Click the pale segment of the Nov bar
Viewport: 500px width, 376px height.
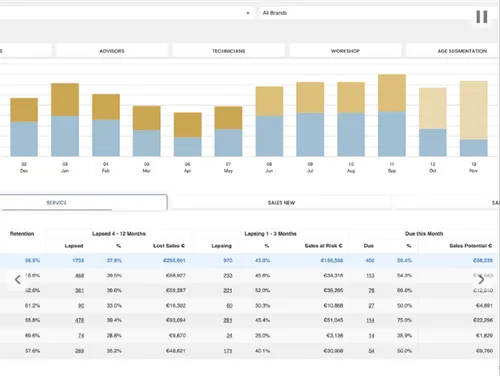pyautogui.click(x=474, y=110)
